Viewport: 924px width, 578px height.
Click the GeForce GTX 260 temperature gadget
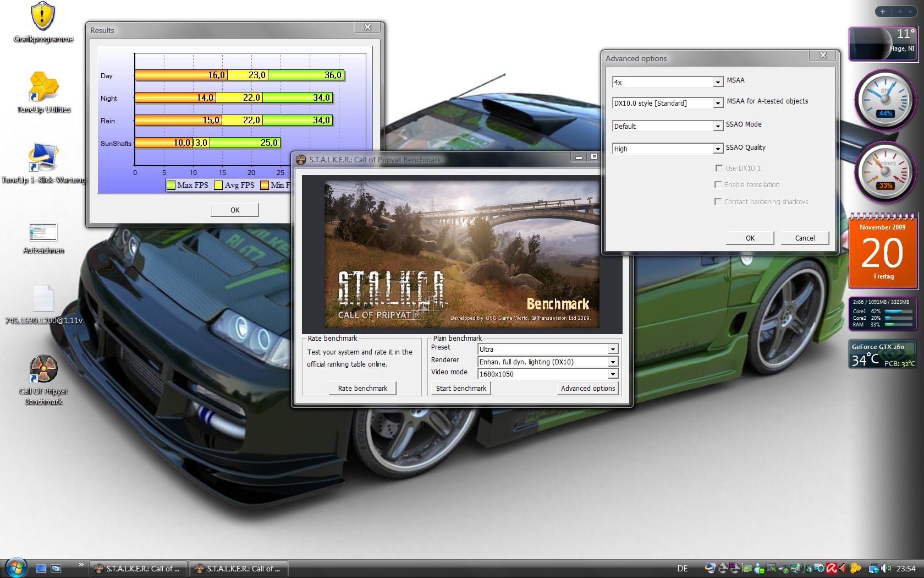click(x=883, y=354)
